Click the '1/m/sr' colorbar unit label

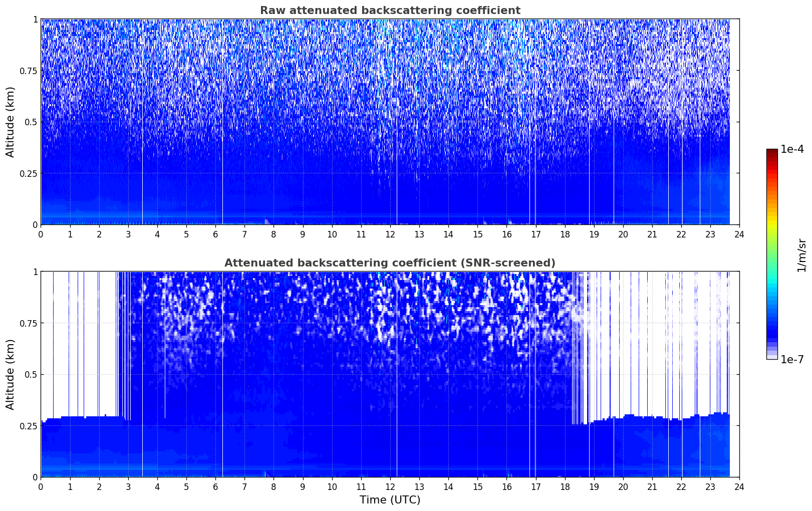pos(801,254)
